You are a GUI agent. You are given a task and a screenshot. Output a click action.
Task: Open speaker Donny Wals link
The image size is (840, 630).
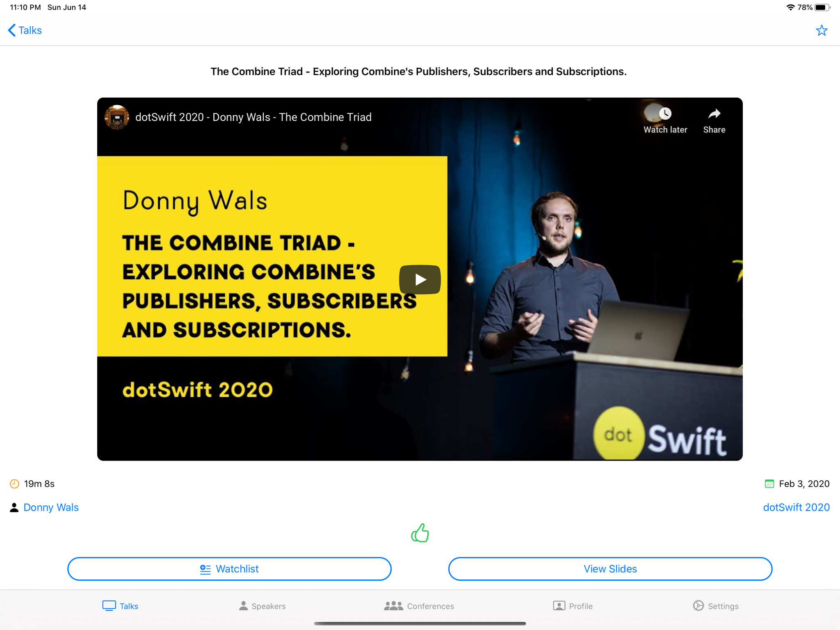[51, 507]
